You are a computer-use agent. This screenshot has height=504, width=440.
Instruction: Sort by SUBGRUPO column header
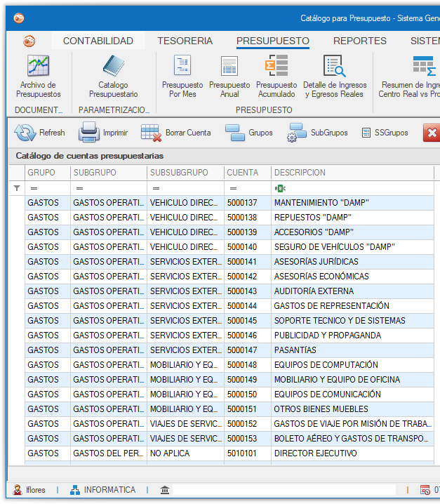pos(109,173)
